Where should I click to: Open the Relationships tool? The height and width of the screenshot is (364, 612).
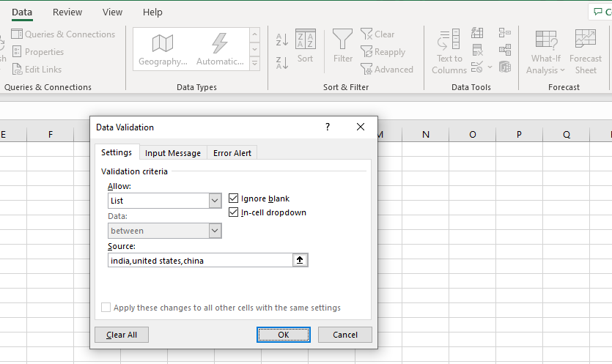click(x=505, y=50)
